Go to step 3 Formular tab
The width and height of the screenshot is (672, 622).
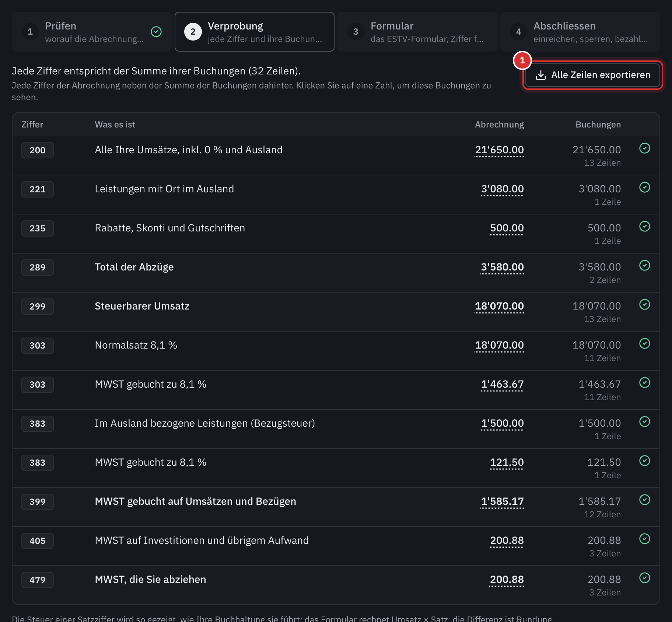pos(417,32)
